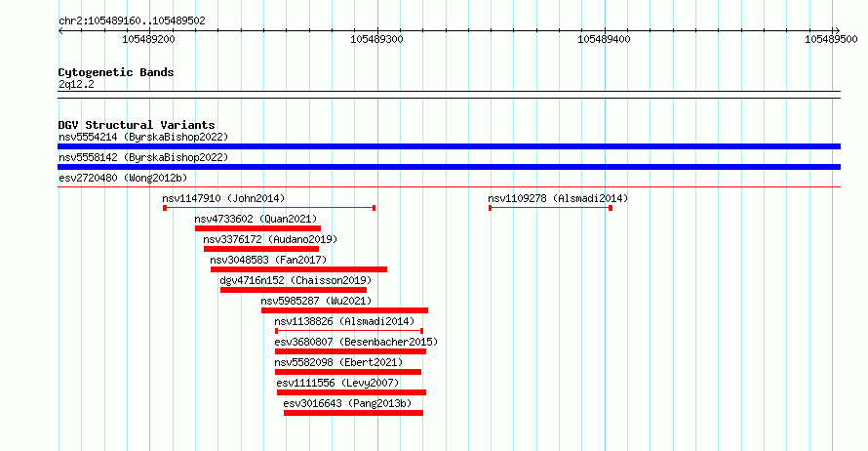Click the red bar under nsv4733602

pos(258,228)
